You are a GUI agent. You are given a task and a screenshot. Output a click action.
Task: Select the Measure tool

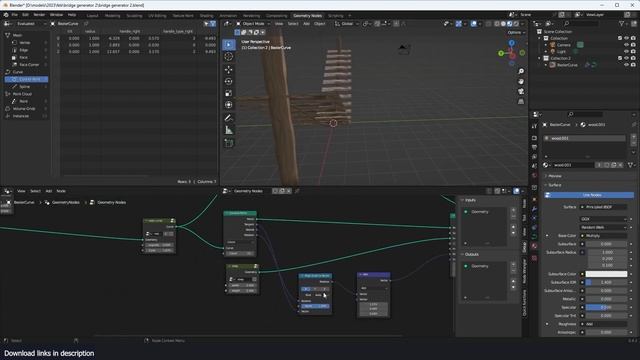(229, 130)
